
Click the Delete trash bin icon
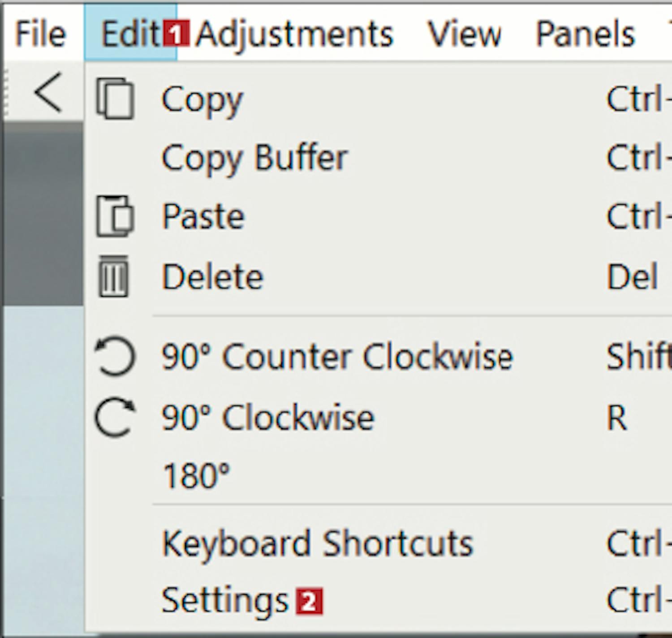113,276
